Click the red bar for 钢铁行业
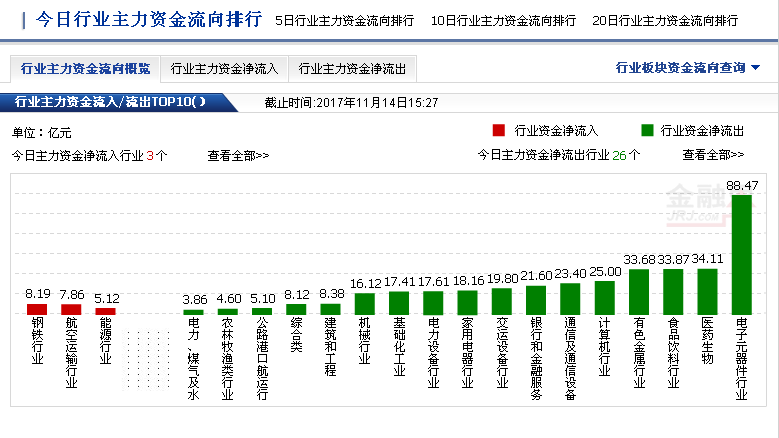Image resolution: width=779 pixels, height=438 pixels. coord(37,309)
